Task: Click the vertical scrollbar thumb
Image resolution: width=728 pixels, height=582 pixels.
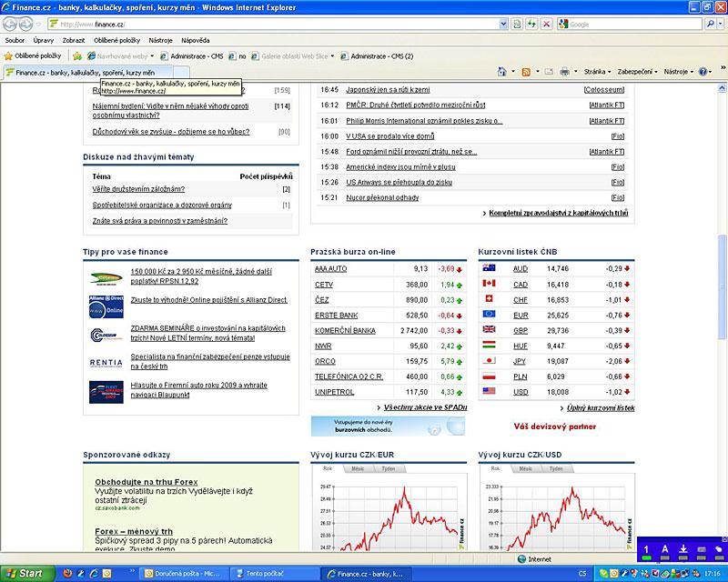Action: point(722,286)
